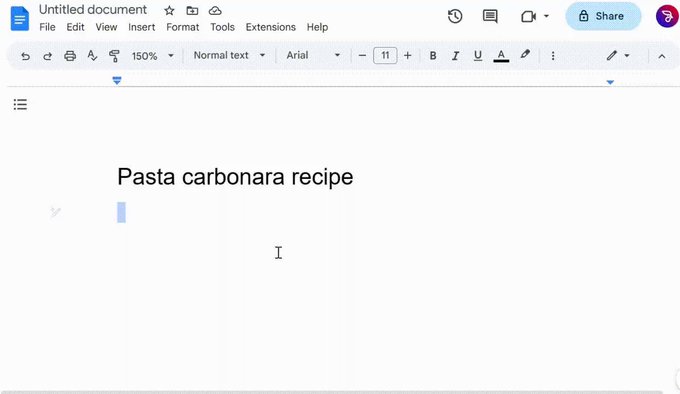Toggle Italic formatting
This screenshot has width=680, height=394.
click(455, 55)
